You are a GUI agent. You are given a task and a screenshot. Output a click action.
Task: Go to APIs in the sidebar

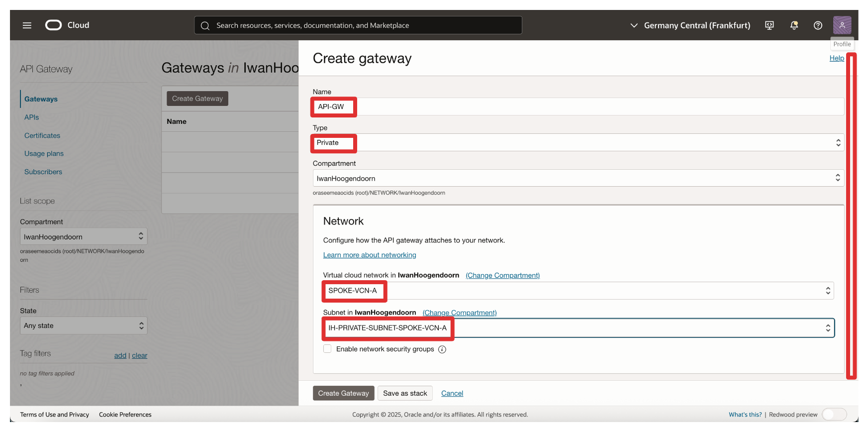[31, 117]
